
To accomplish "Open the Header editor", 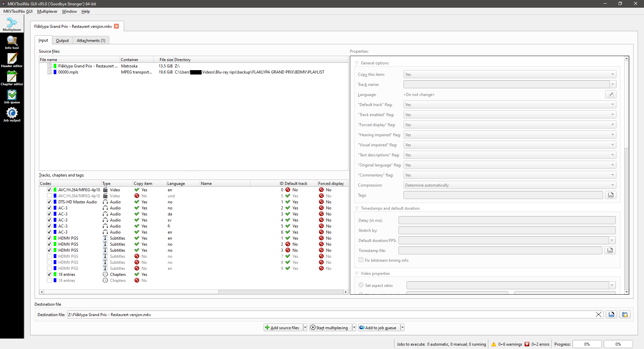I will (x=12, y=60).
